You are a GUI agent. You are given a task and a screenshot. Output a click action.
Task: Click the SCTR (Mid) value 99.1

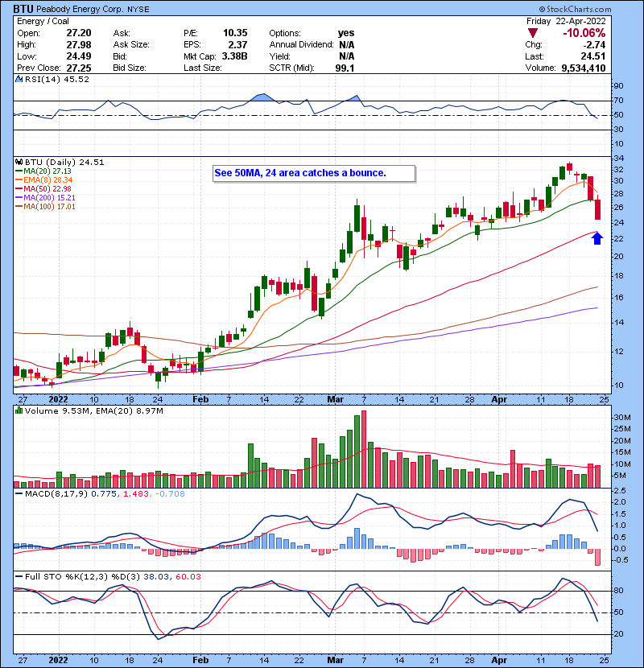(345, 68)
